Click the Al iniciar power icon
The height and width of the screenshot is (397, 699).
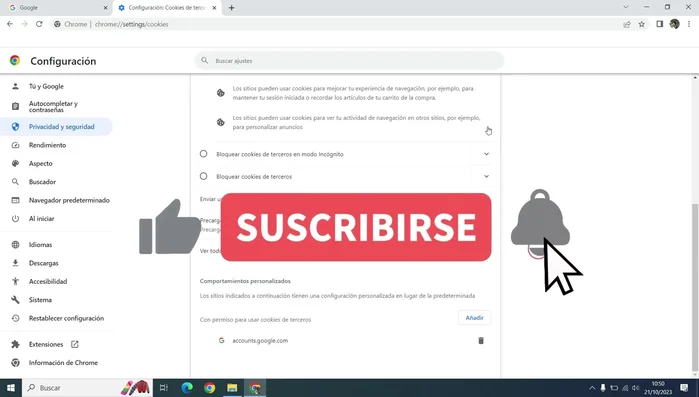click(15, 218)
